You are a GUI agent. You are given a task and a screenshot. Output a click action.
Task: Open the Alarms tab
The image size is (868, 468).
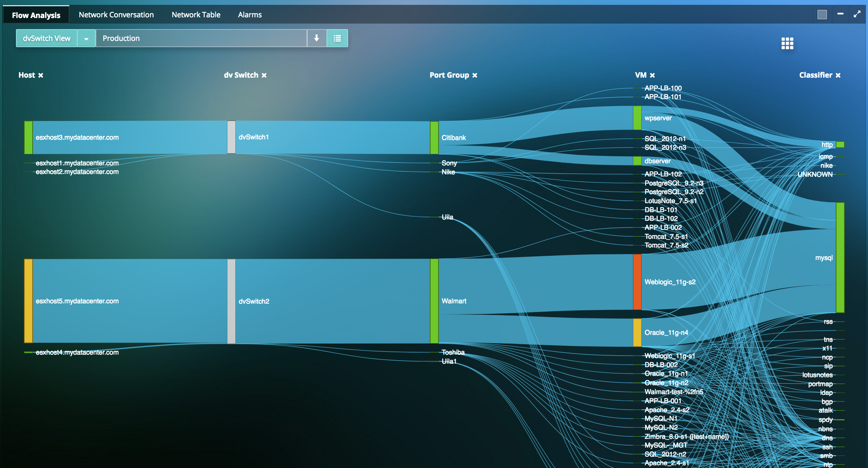point(250,15)
